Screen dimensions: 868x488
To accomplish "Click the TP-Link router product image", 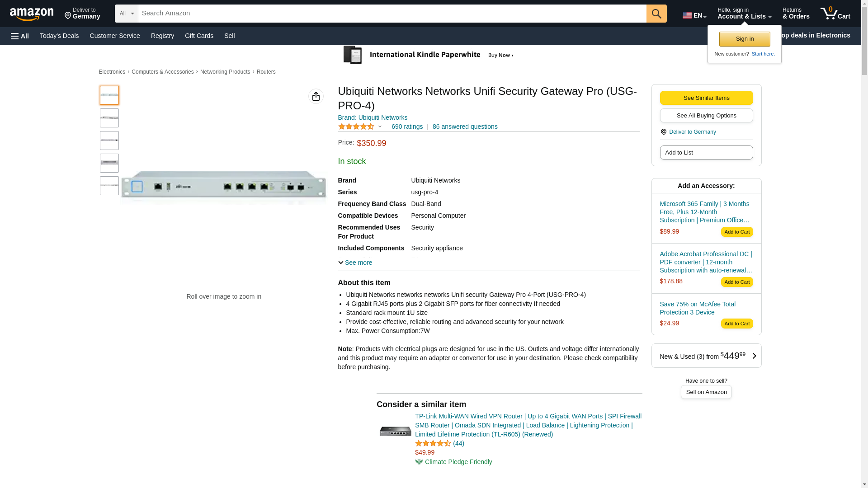I will pos(396,432).
